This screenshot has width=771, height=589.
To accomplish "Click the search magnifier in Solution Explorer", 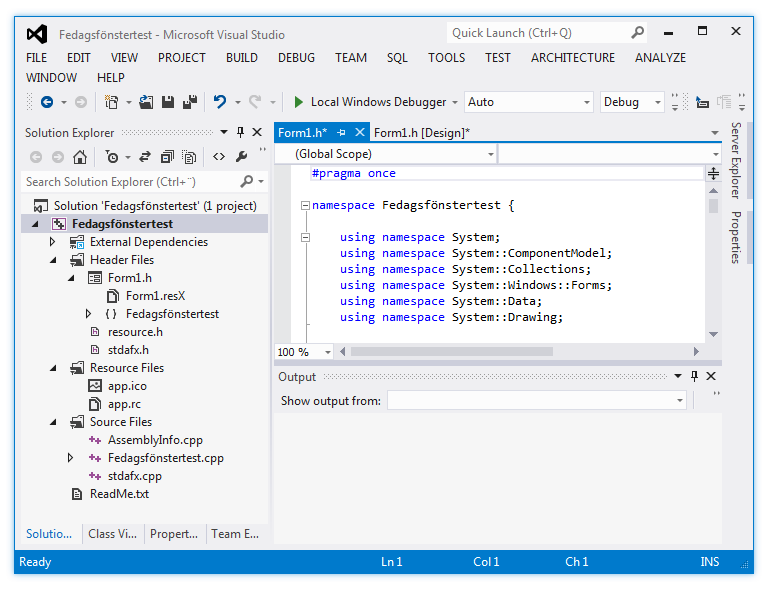I will click(247, 181).
